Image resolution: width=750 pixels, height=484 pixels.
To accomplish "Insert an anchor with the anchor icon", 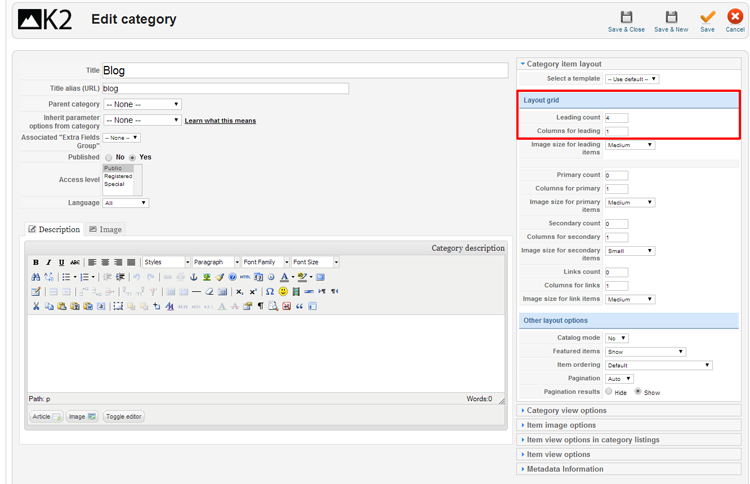I will pyautogui.click(x=194, y=277).
